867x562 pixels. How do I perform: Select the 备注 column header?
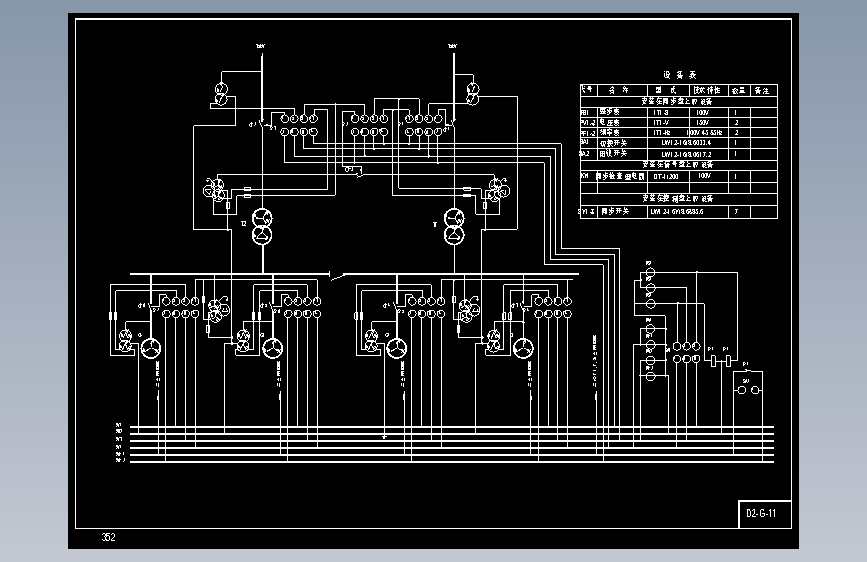coord(762,90)
